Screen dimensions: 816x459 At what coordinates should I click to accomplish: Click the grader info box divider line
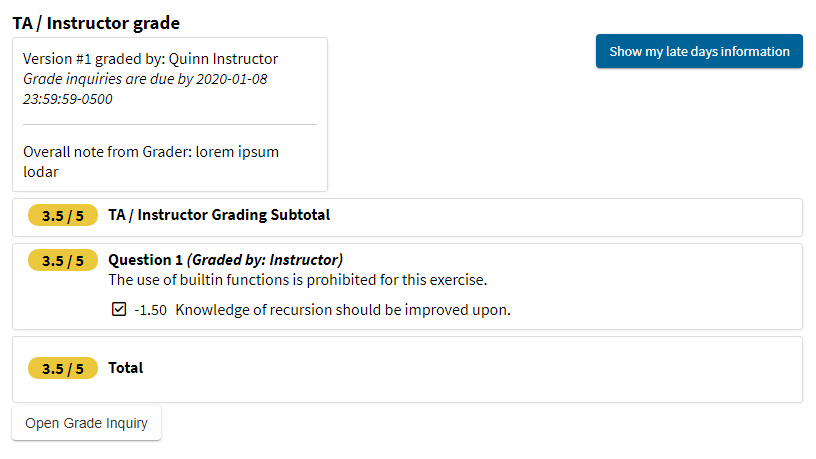pos(170,124)
